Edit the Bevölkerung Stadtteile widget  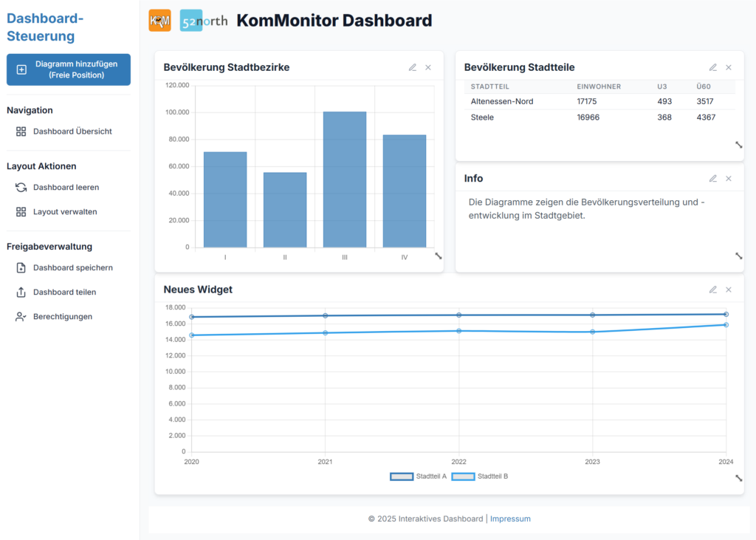[712, 67]
